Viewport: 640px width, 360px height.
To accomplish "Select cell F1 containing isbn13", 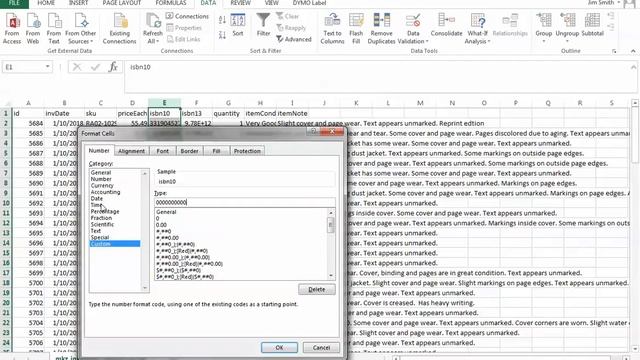I will (196, 113).
